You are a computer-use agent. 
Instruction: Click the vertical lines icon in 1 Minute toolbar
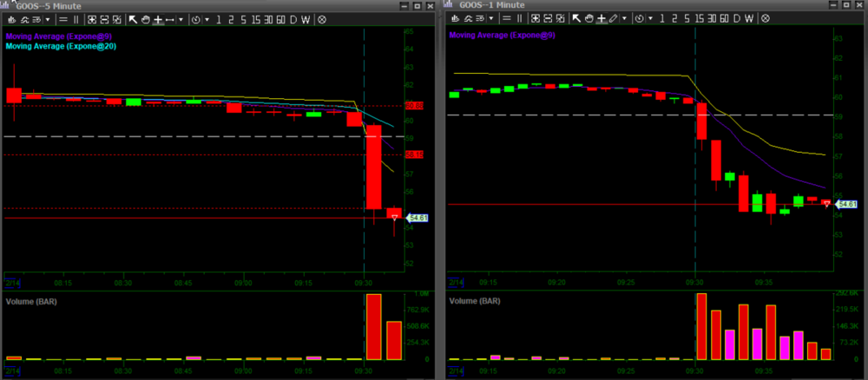pyautogui.click(x=519, y=18)
